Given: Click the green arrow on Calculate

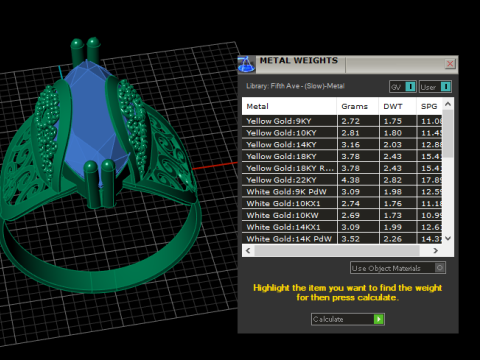Looking at the screenshot, I should pos(379,319).
